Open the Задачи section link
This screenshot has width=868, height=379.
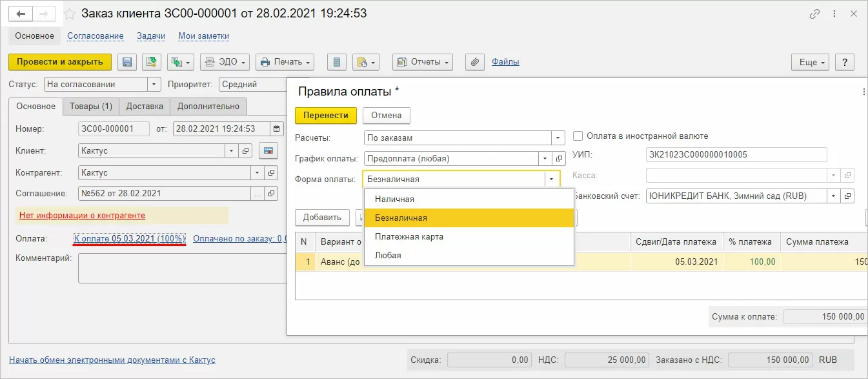click(x=151, y=36)
